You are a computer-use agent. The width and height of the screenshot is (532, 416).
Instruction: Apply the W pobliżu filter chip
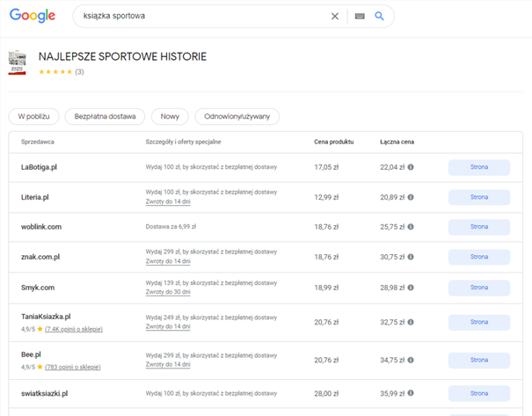[x=33, y=116]
